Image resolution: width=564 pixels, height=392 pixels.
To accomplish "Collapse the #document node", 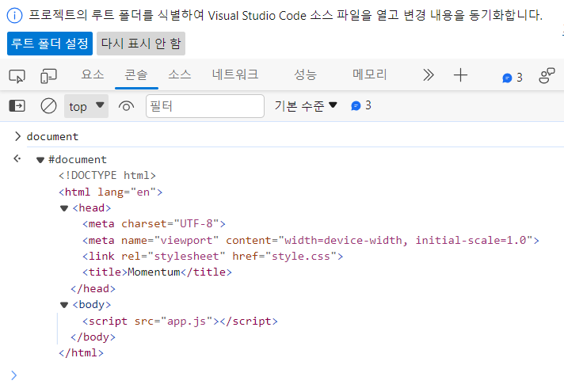I will pyautogui.click(x=40, y=160).
